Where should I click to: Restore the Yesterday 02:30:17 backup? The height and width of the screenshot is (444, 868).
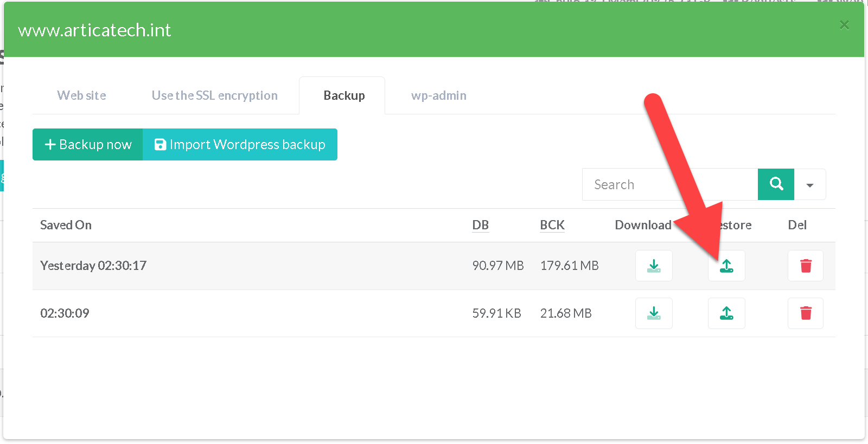[x=726, y=266]
